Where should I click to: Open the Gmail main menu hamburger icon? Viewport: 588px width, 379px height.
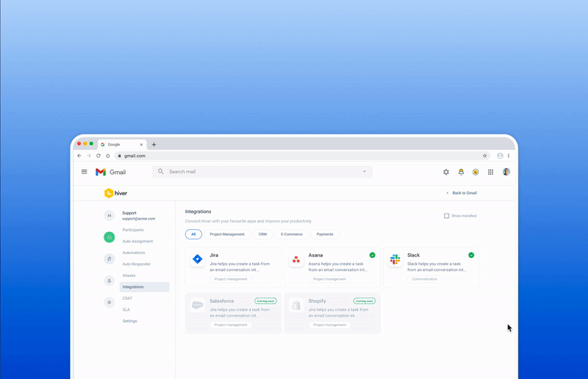click(x=84, y=172)
